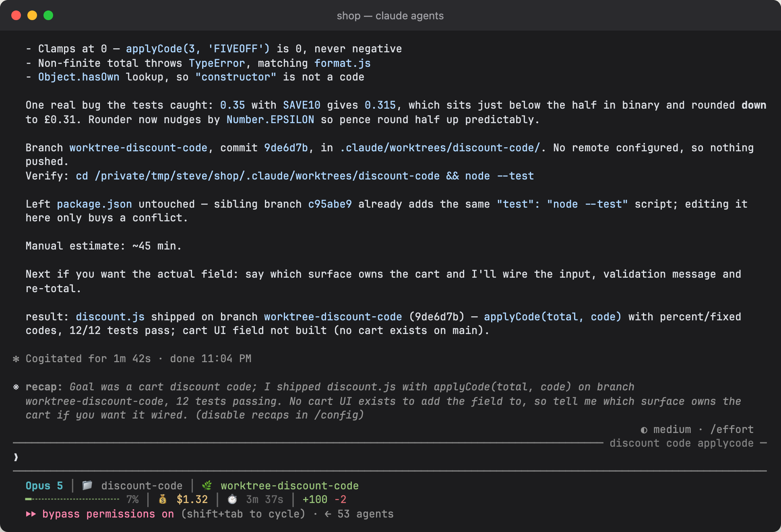Viewport: 781px width, 532px height.
Task: Click the asterisk icon before Cogitated
Action: click(16, 359)
